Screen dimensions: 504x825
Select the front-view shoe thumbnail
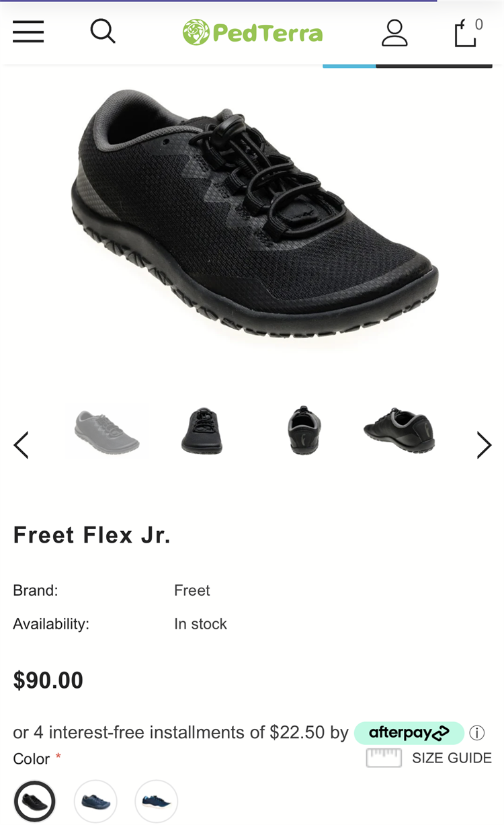coord(202,430)
